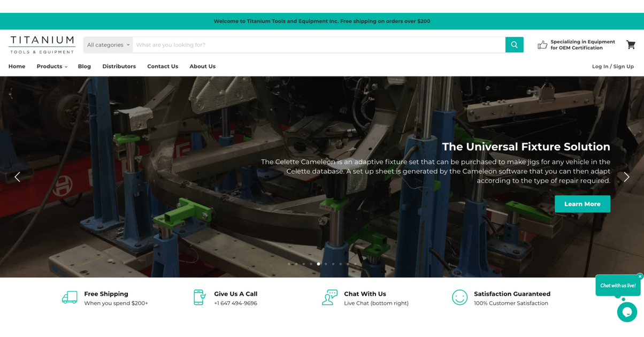Click '100% Customer Satisfaction' text

[x=511, y=303]
